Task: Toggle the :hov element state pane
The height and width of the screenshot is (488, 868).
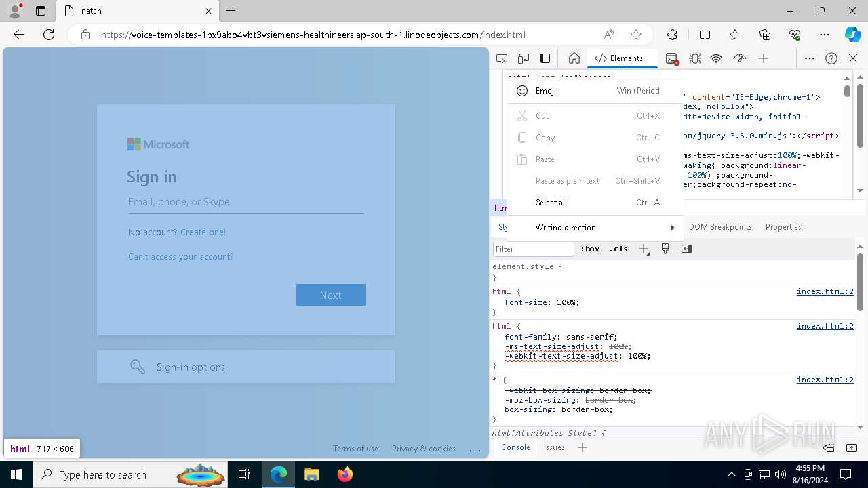Action: 590,249
